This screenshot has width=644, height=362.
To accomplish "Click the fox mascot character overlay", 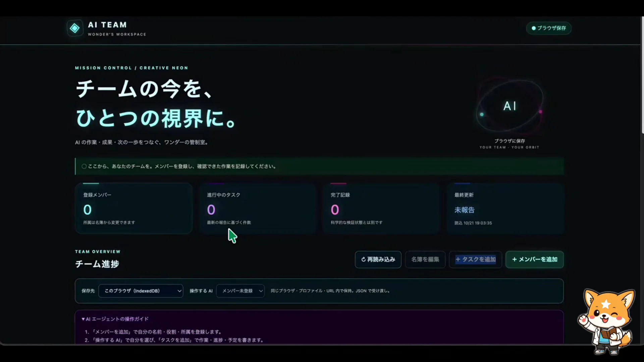I will 607,321.
